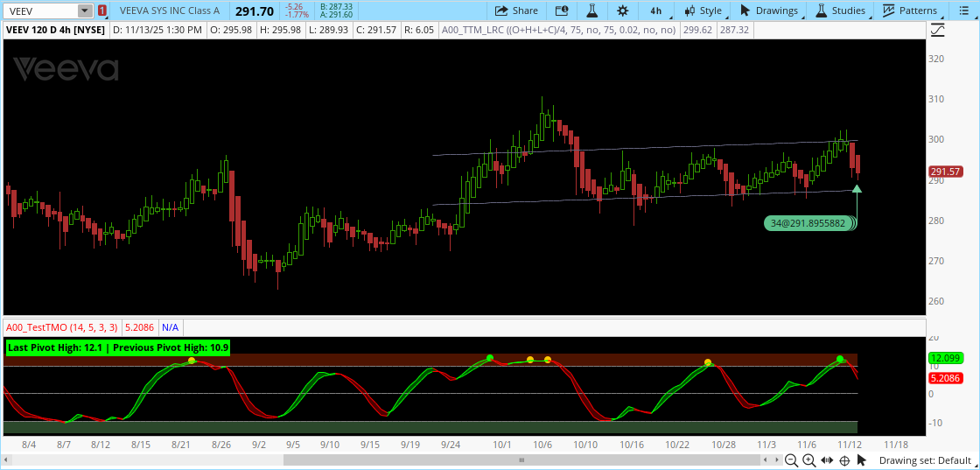Open the VEEV symbol dropdown arrow
The image size is (980, 470).
(x=84, y=11)
